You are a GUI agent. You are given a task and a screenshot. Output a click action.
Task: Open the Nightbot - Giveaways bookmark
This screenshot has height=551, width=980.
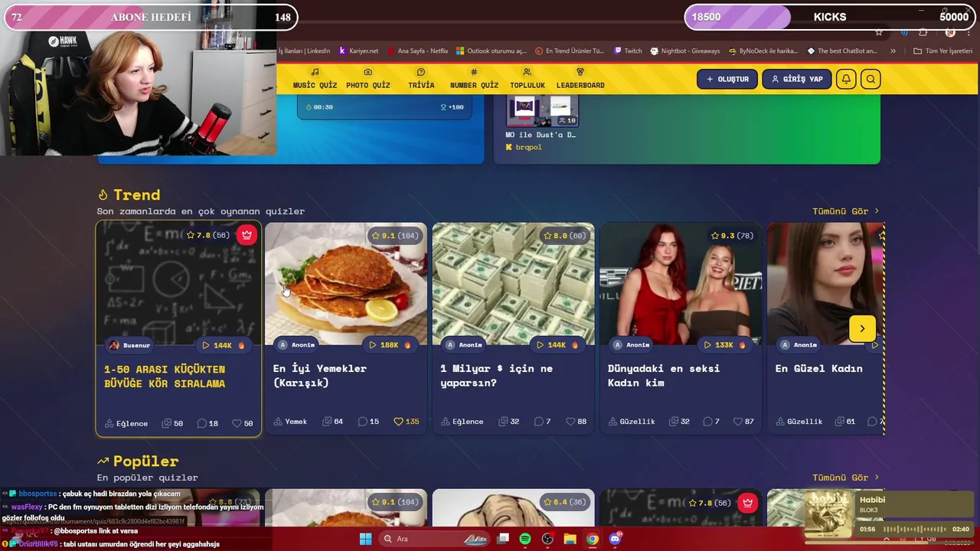click(x=685, y=51)
